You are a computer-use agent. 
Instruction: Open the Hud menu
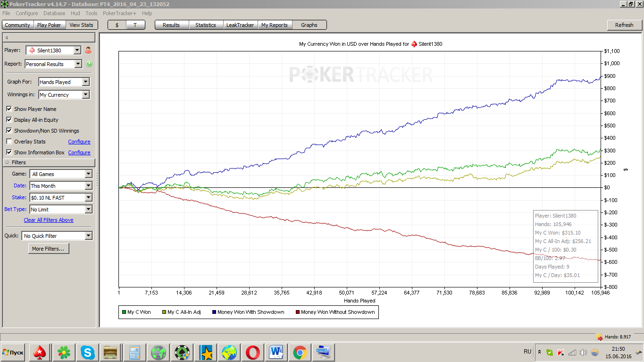75,13
